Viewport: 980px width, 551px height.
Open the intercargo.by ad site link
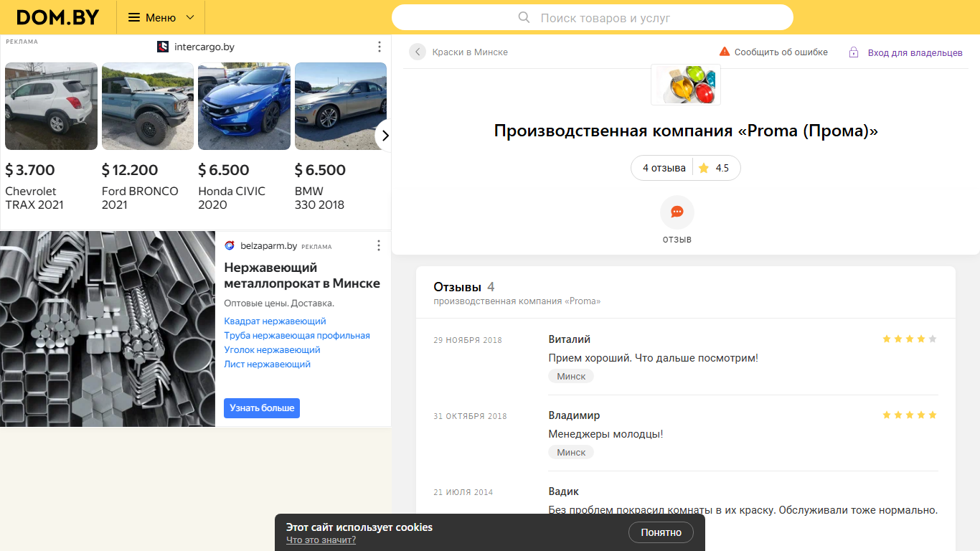pos(204,47)
